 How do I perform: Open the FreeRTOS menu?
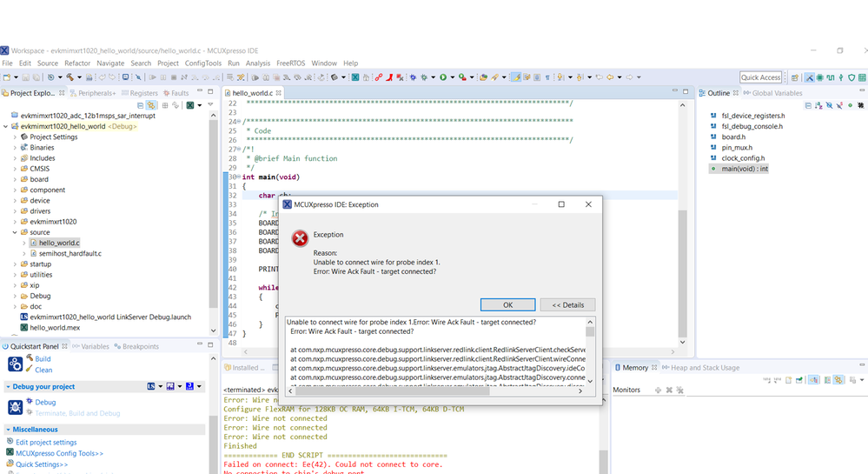pyautogui.click(x=290, y=63)
